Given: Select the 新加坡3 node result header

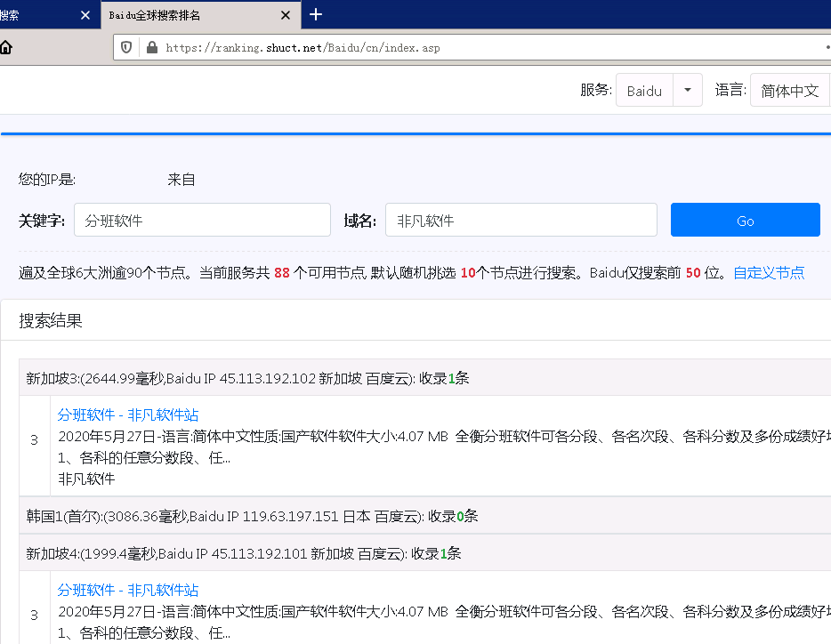Looking at the screenshot, I should (x=425, y=378).
